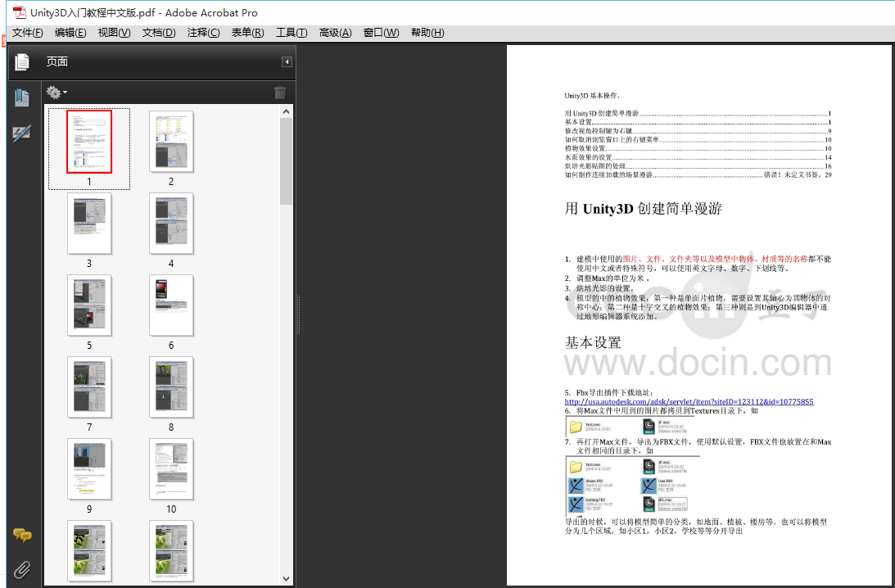This screenshot has width=895, height=588.
Task: Click the heading 用 Unity3D 创建简单漫游
Action: [x=644, y=208]
